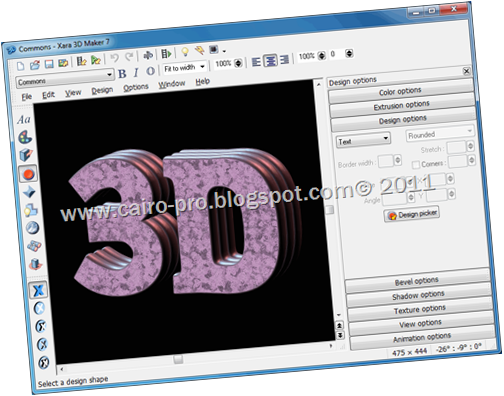
Task: Toggle Outline text style O button
Action: [150, 71]
